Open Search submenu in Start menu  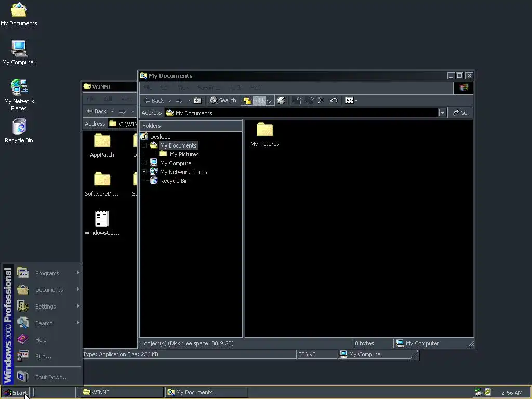(x=48, y=323)
